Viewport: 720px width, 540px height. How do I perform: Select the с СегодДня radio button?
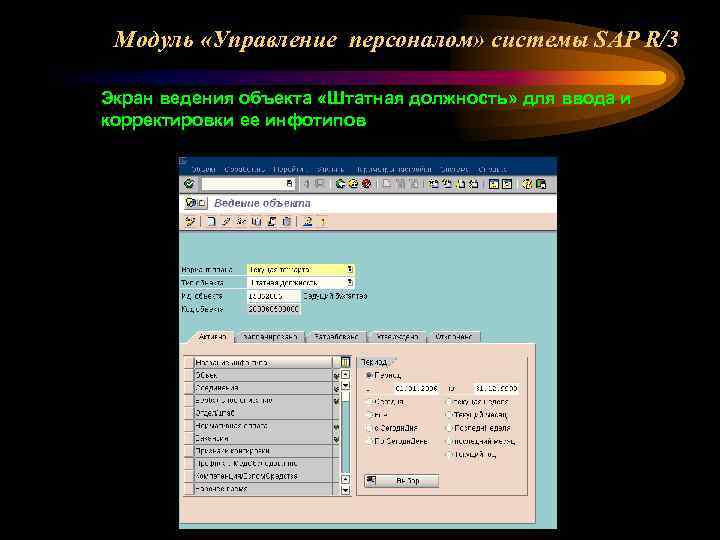tap(369, 428)
